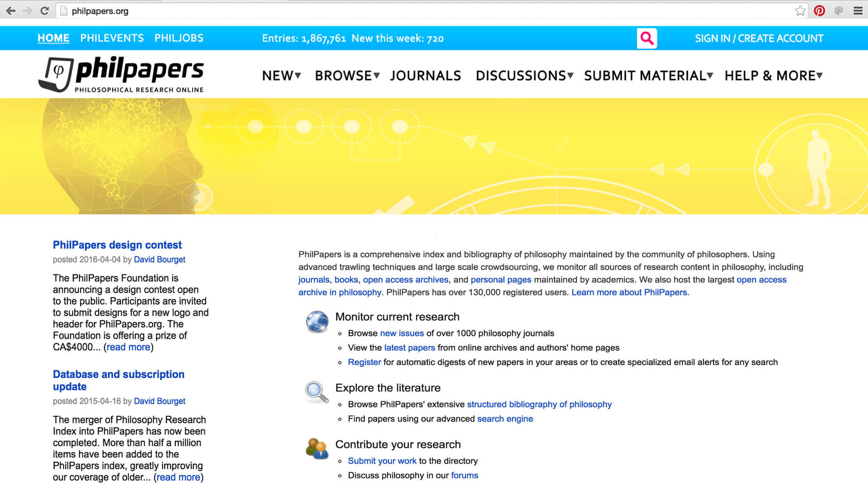The width and height of the screenshot is (868, 488).
Task: Open the browser hamburger menu
Action: [x=858, y=10]
